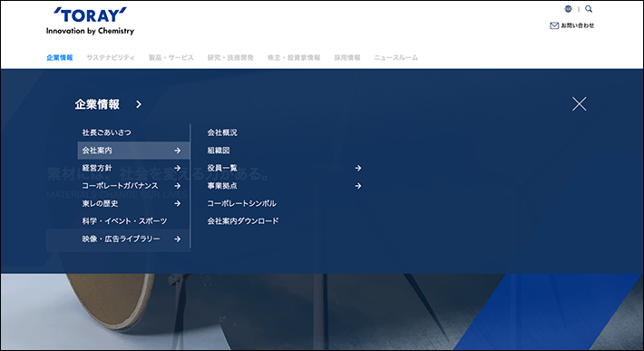Viewport: 644px width, 351px height.
Task: Open 会社概況 submenu link
Action: click(222, 132)
